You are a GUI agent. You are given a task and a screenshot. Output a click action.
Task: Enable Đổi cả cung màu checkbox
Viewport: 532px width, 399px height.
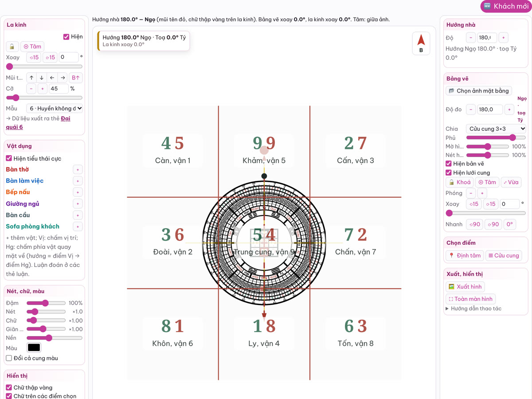pos(9,358)
